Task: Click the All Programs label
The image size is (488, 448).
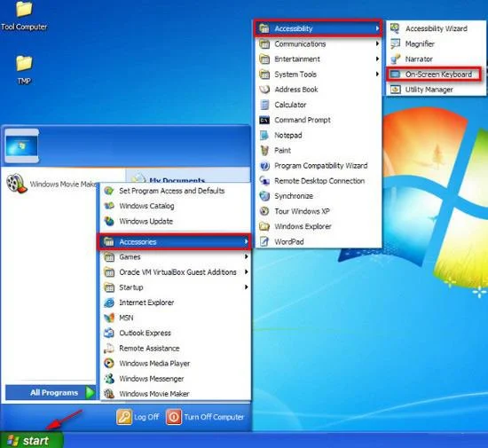Action: [x=54, y=393]
